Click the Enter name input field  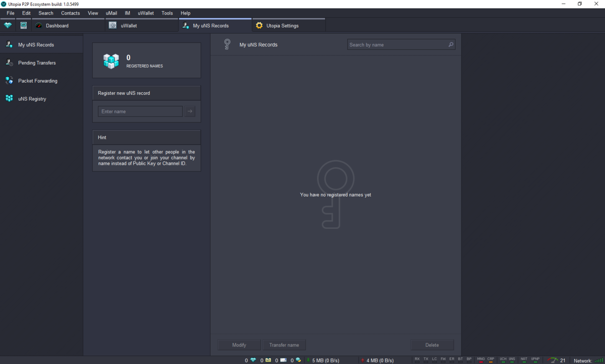[x=140, y=111]
